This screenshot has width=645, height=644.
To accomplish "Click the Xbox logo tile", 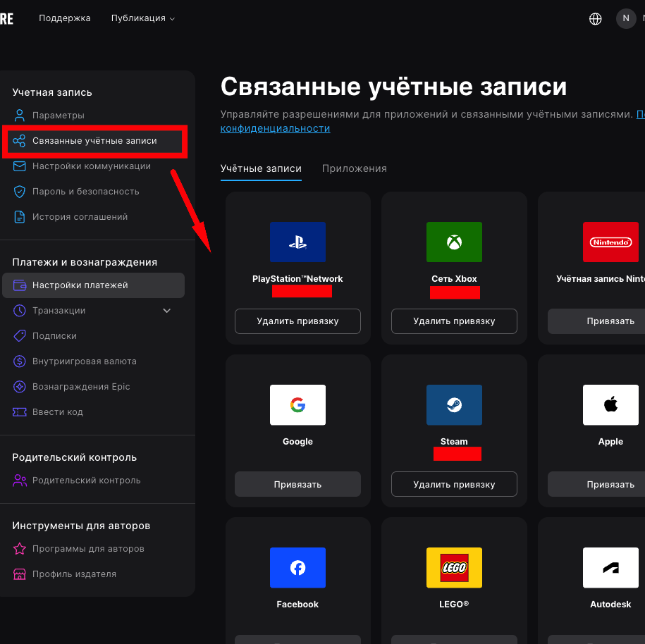I will click(x=454, y=242).
